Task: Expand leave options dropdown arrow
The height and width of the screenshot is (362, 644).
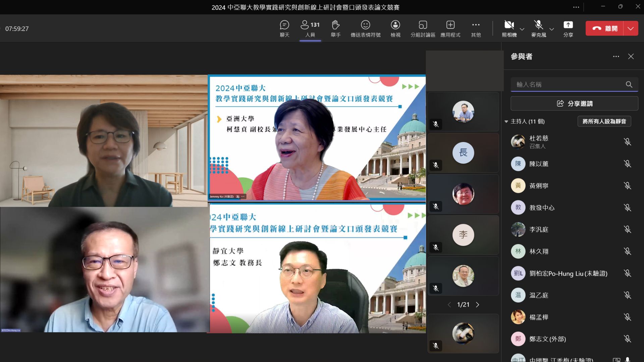Action: tap(631, 28)
